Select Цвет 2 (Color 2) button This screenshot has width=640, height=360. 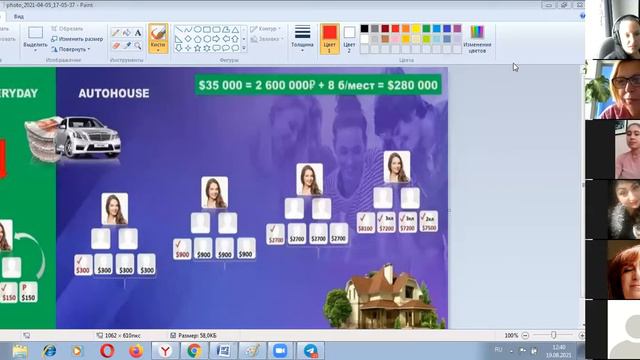(349, 39)
